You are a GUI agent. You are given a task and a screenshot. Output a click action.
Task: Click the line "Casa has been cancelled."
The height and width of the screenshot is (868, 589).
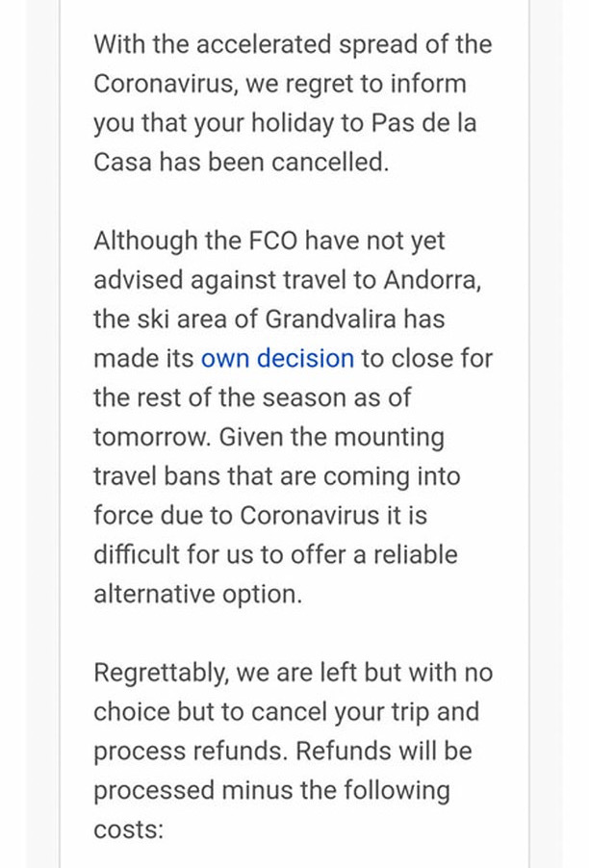tap(242, 162)
